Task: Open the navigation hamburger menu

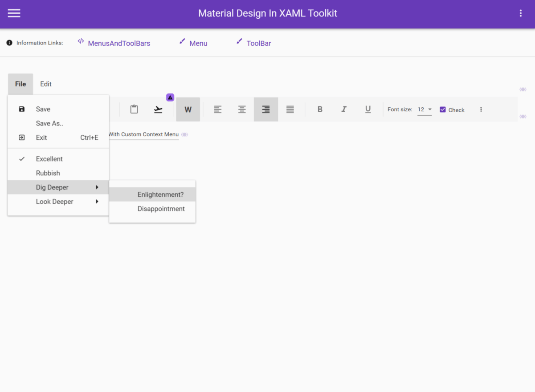Action: tap(14, 13)
